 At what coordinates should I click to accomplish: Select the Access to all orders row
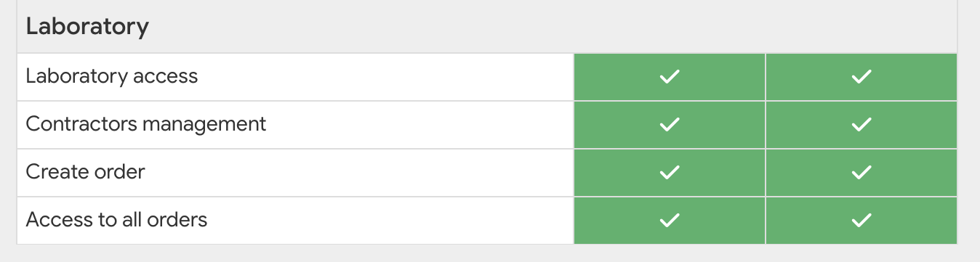pyautogui.click(x=487, y=221)
